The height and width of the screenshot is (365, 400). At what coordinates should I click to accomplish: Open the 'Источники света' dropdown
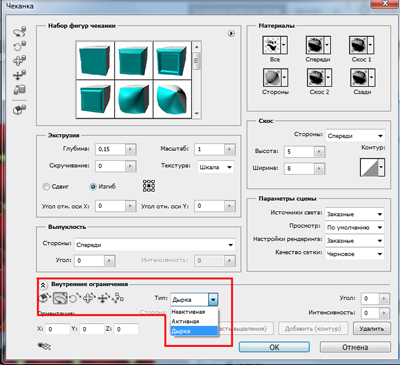point(355,214)
